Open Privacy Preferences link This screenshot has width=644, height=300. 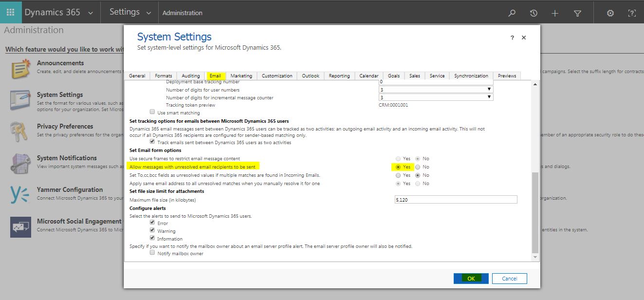(x=65, y=126)
